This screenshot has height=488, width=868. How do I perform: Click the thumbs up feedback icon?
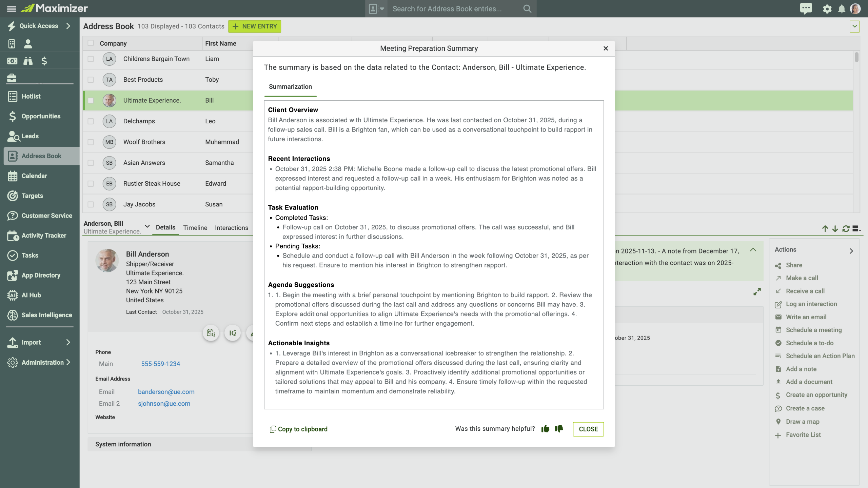(545, 429)
